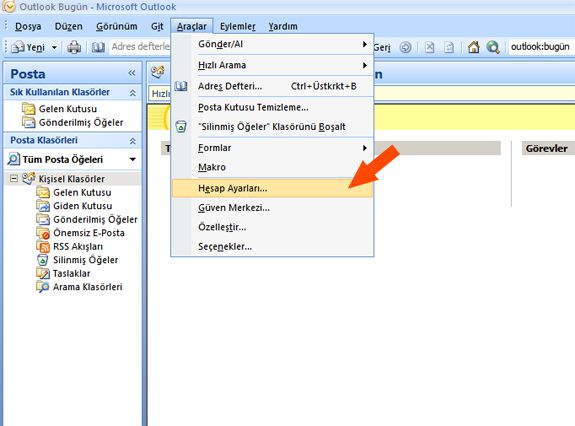Go to the home icon in toolbar
575x426 pixels.
point(473,47)
